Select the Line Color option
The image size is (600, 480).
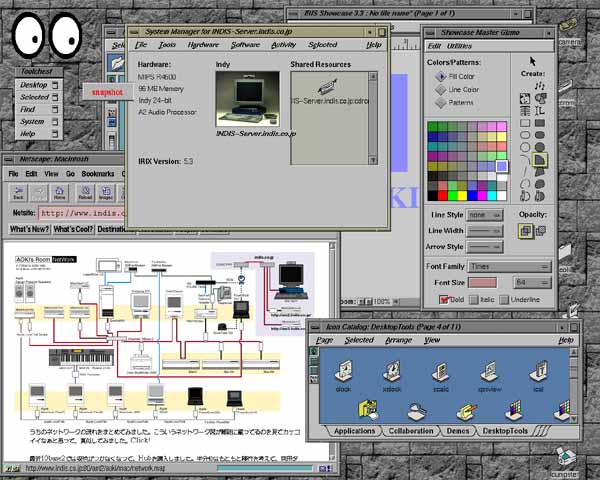tap(457, 90)
